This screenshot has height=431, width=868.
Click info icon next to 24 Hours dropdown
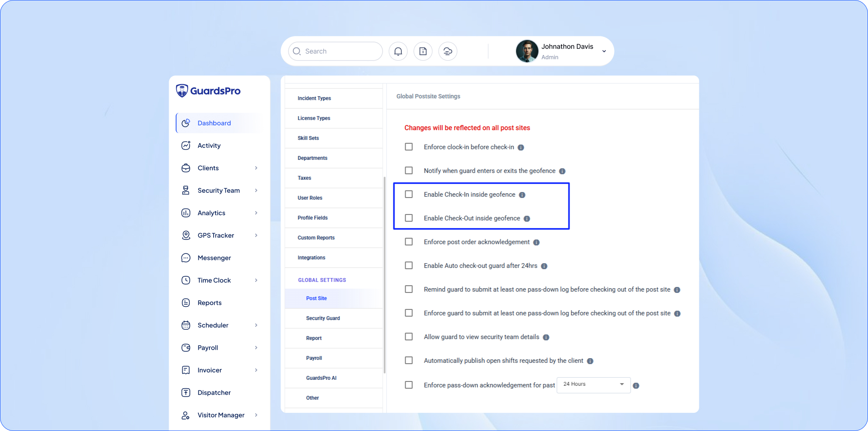click(x=636, y=386)
